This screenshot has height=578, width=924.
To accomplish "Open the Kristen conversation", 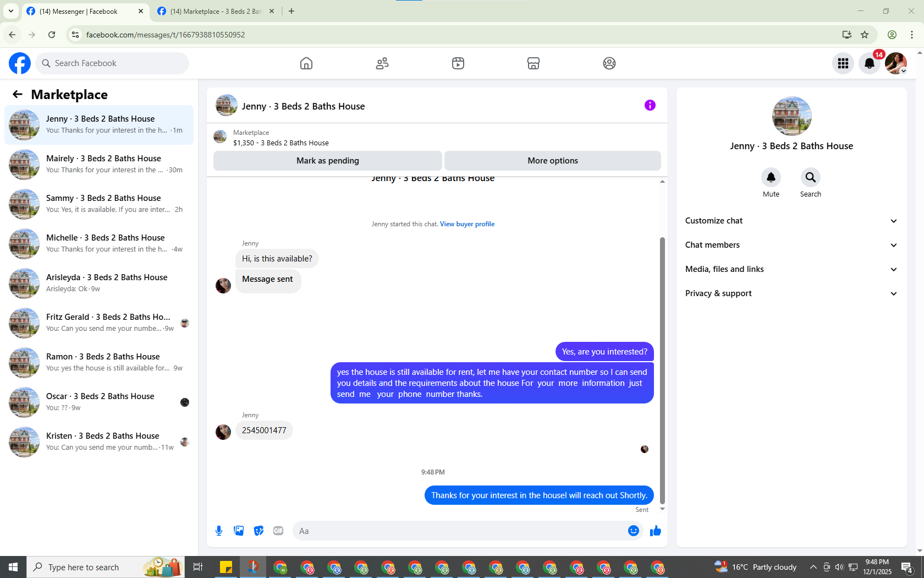I will click(x=99, y=442).
